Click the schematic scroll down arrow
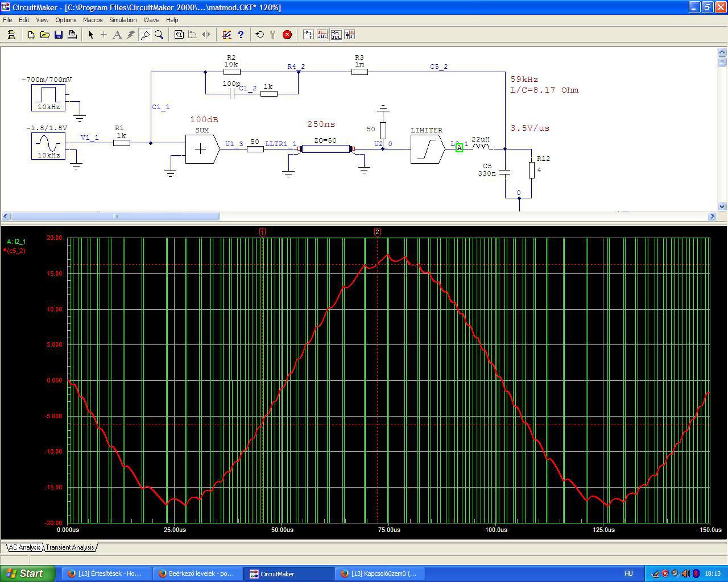Image resolution: width=728 pixels, height=582 pixels. [722, 207]
